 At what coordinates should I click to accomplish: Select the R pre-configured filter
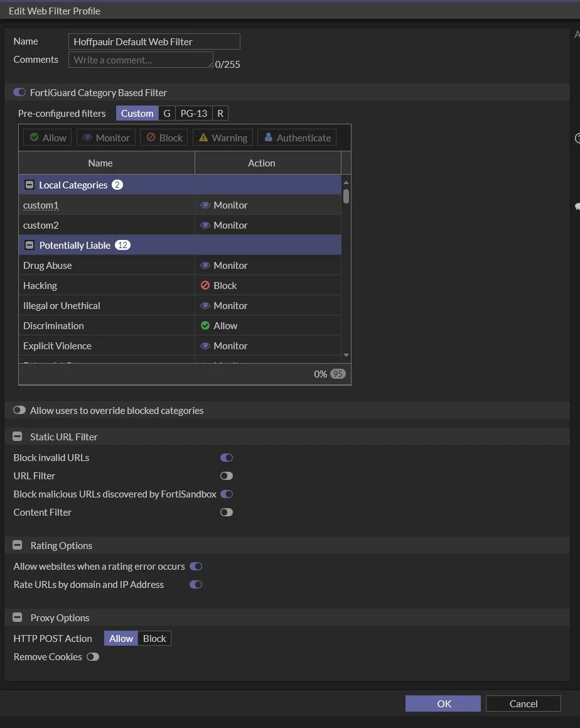(220, 113)
